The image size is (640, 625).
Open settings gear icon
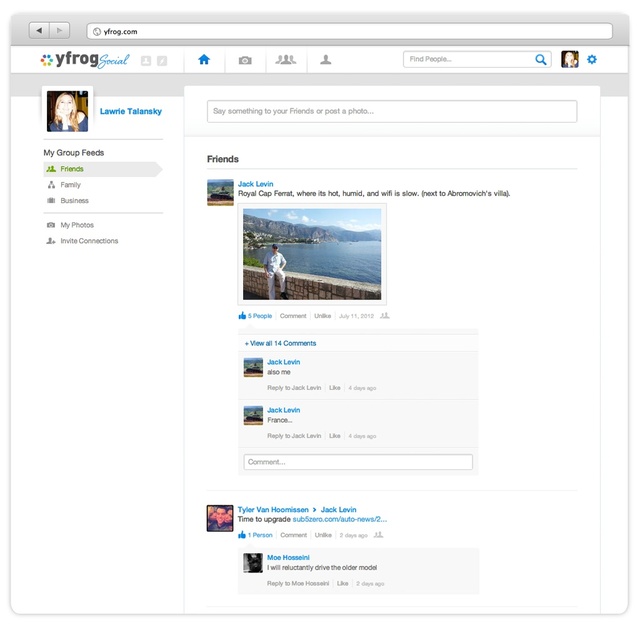[x=592, y=60]
